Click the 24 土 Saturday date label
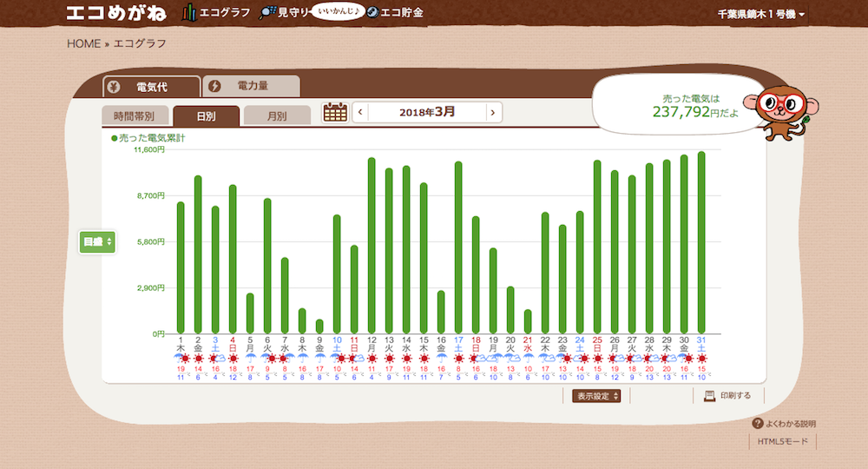 click(580, 344)
